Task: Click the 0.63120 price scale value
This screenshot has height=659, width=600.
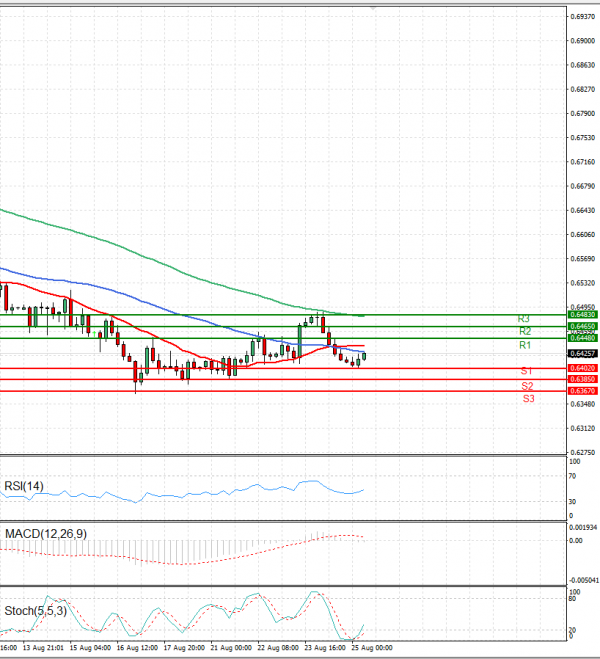Action: point(583,428)
